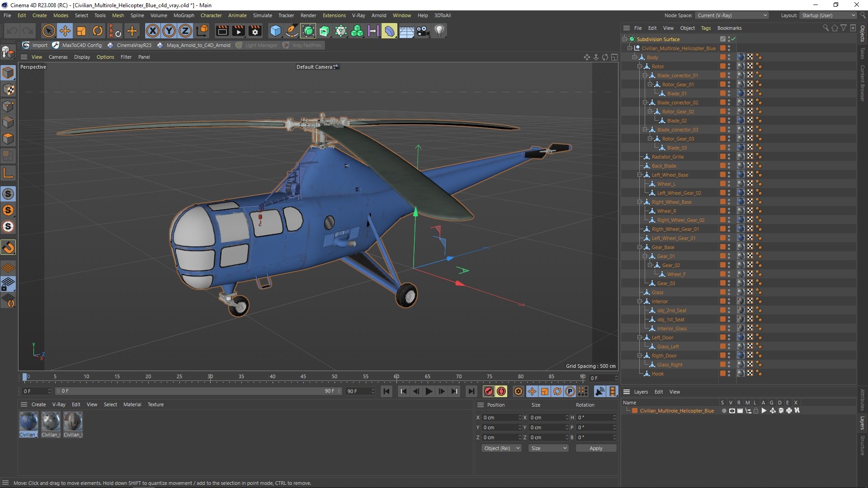Select the Scale tool
The height and width of the screenshot is (488, 868).
pyautogui.click(x=81, y=31)
